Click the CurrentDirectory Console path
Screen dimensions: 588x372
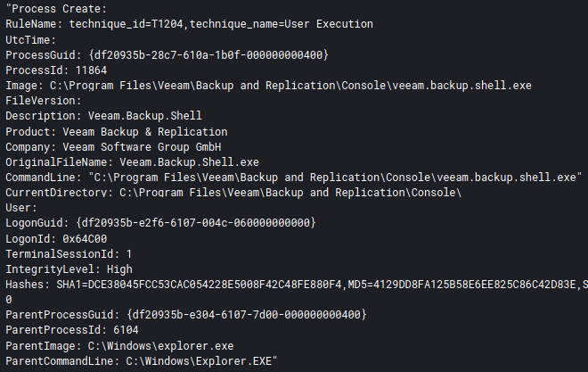[290, 193]
